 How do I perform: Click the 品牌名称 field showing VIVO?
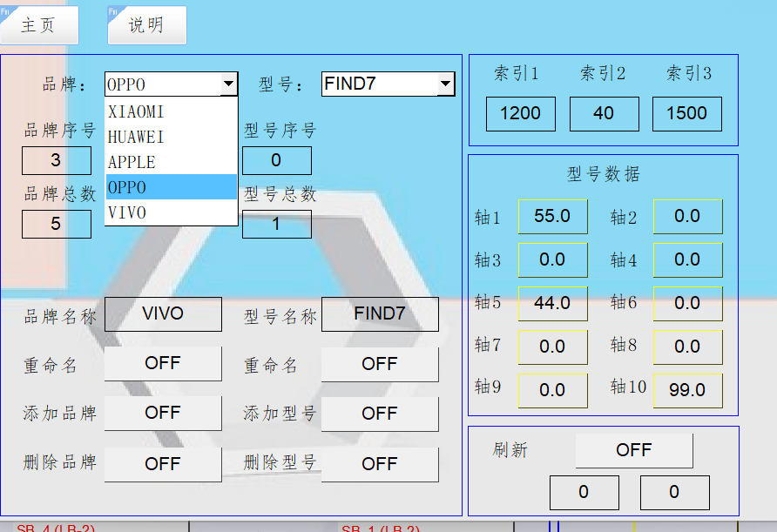coord(163,314)
